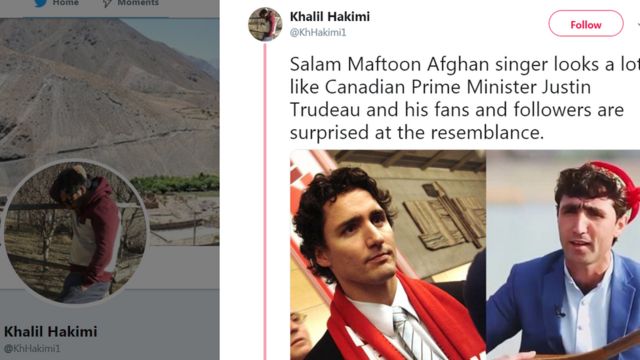Image resolution: width=640 pixels, height=360 pixels.
Task: Open the tweet photo with blue blazer
Action: pyautogui.click(x=563, y=255)
